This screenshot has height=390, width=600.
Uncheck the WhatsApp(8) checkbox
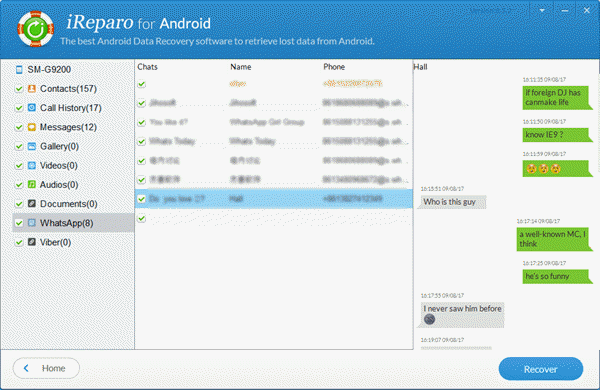(x=19, y=223)
